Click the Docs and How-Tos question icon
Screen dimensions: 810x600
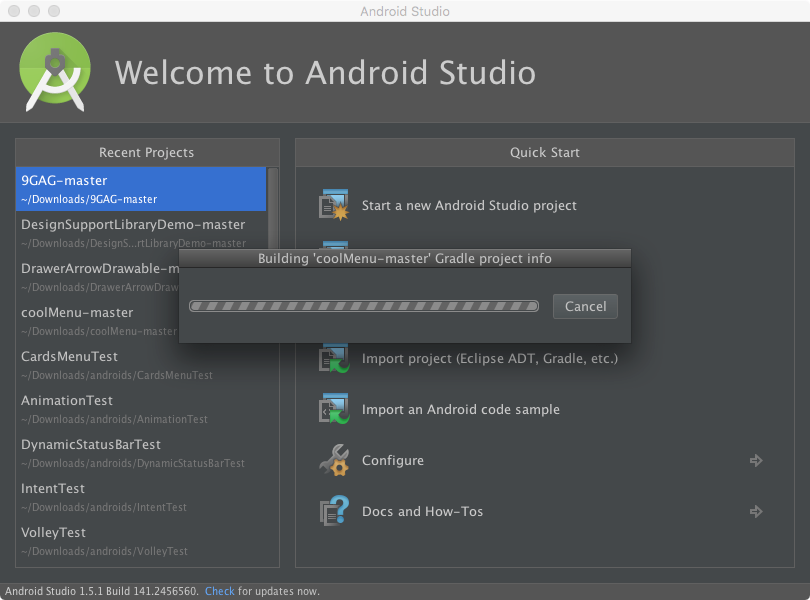(333, 511)
